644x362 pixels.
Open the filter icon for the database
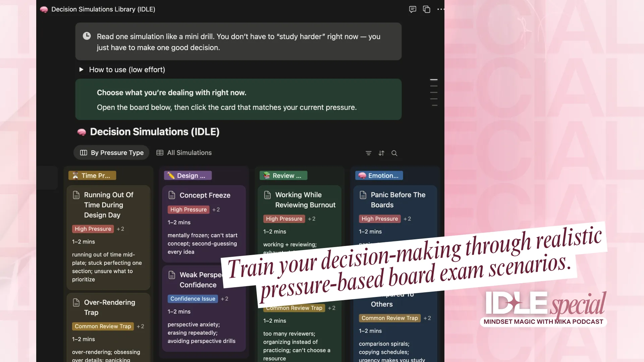click(x=368, y=153)
